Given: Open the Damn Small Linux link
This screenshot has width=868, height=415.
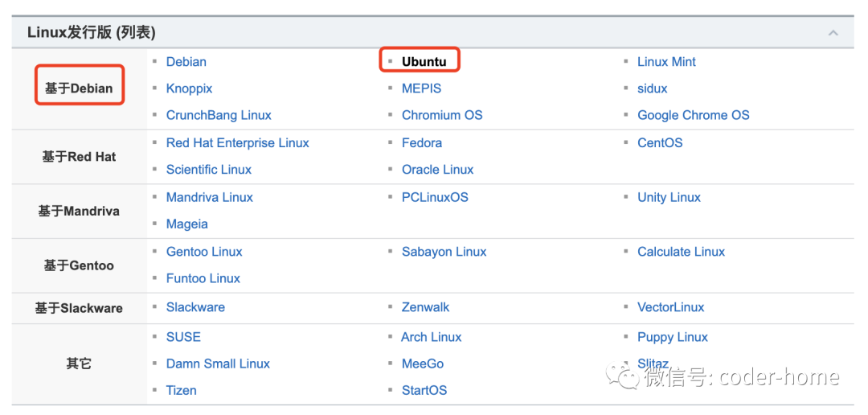Looking at the screenshot, I should 218,364.
